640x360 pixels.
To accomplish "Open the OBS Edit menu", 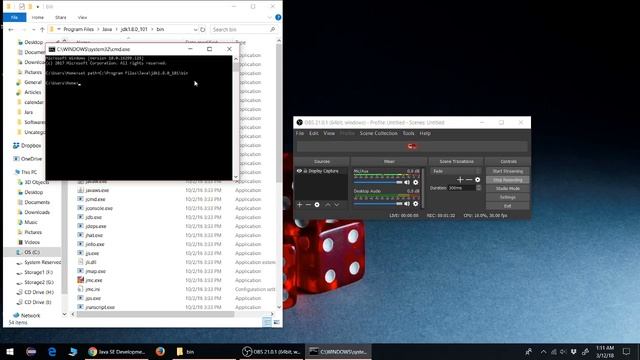I will click(314, 133).
